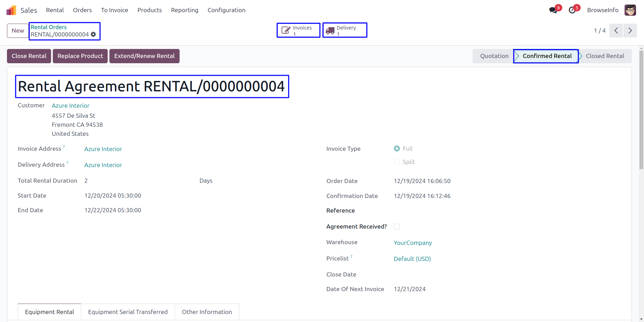The image size is (644, 322).
Task: Switch to Other Information tab
Action: coord(207,312)
